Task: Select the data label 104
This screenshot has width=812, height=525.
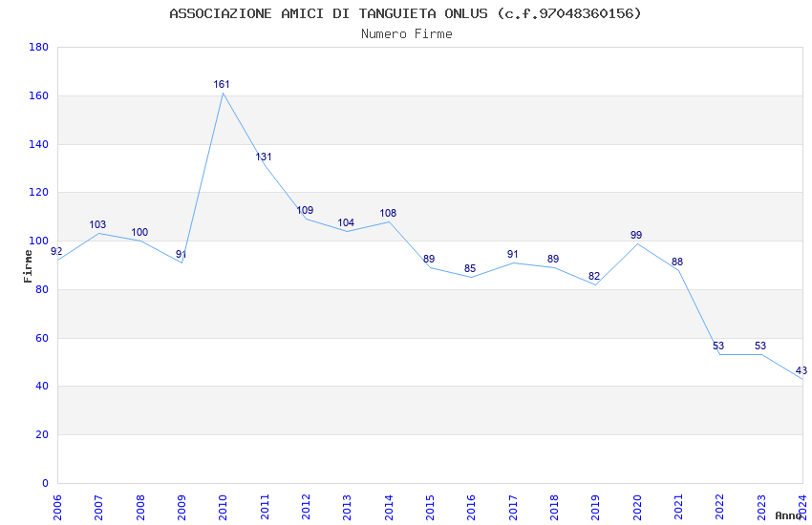Action: click(346, 222)
